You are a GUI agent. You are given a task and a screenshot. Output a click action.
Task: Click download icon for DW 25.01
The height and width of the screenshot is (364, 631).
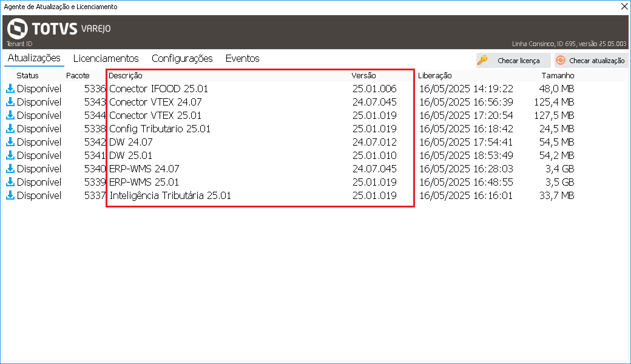pyautogui.click(x=10, y=155)
